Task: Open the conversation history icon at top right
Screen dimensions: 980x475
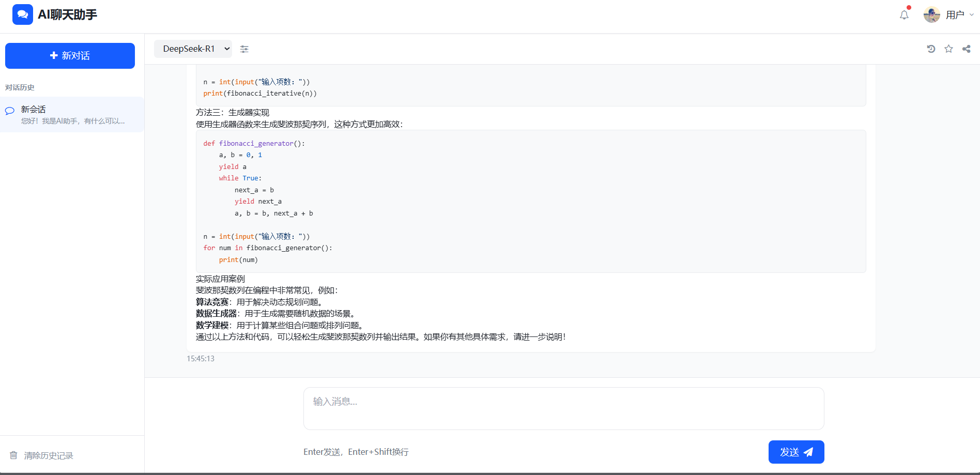Action: (931, 49)
